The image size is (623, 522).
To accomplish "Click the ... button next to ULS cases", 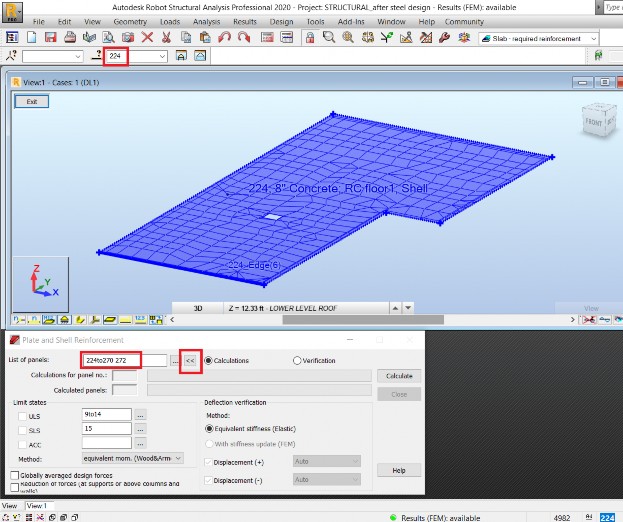I will (x=140, y=415).
